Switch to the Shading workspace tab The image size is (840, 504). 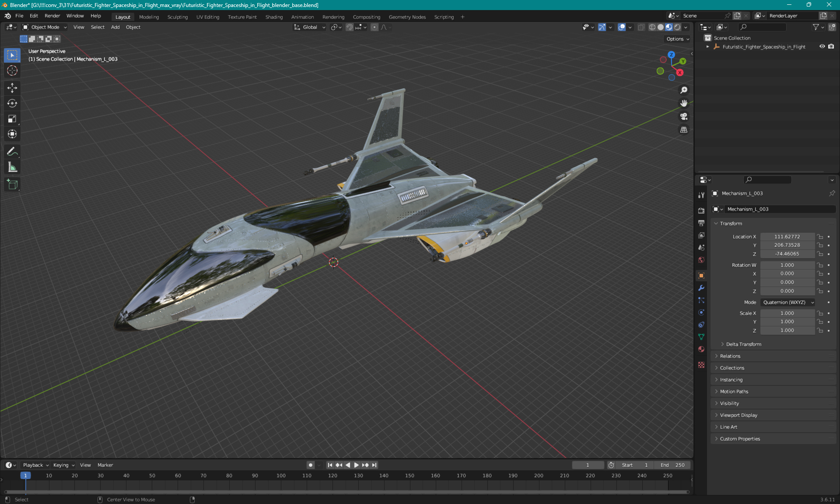pyautogui.click(x=273, y=16)
